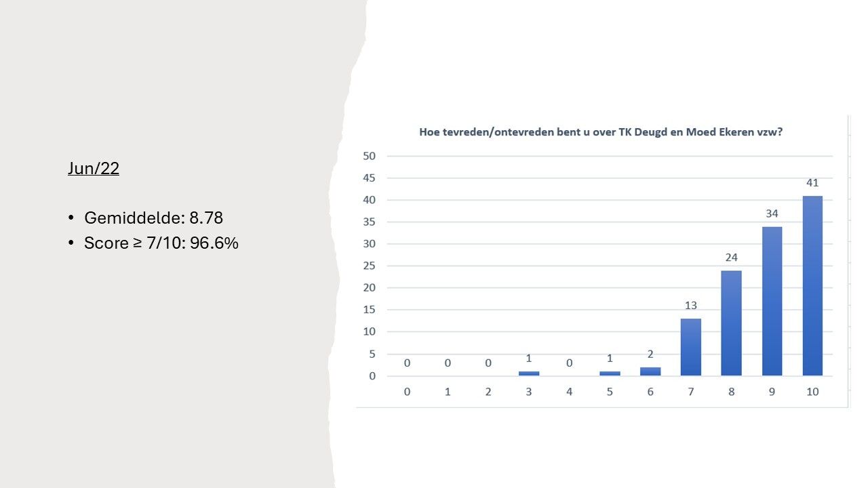
Task: Select the bar for score 9
Action: 772,301
